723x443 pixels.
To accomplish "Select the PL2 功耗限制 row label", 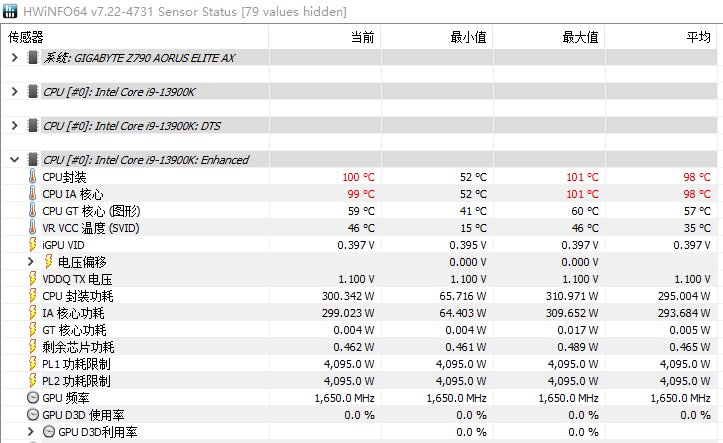I will (76, 382).
